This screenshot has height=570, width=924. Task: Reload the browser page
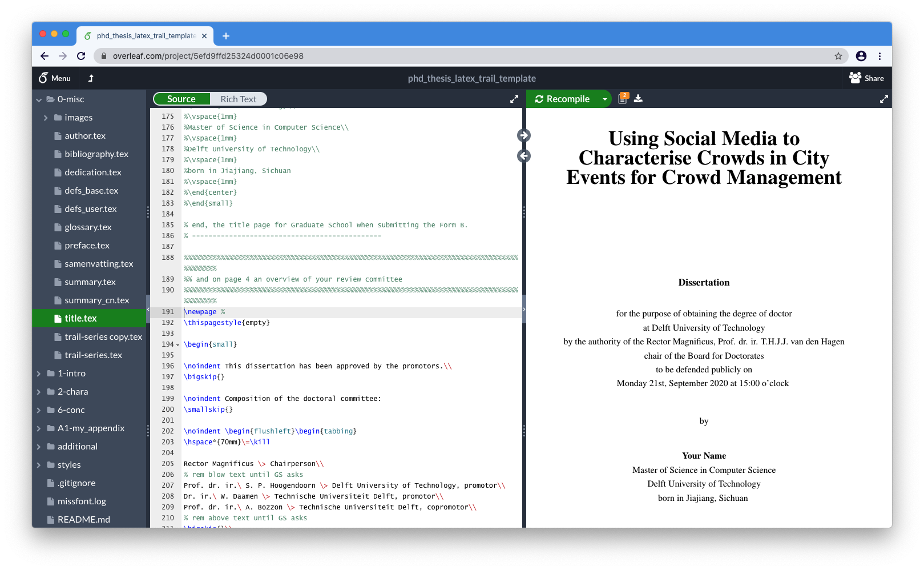pyautogui.click(x=81, y=56)
